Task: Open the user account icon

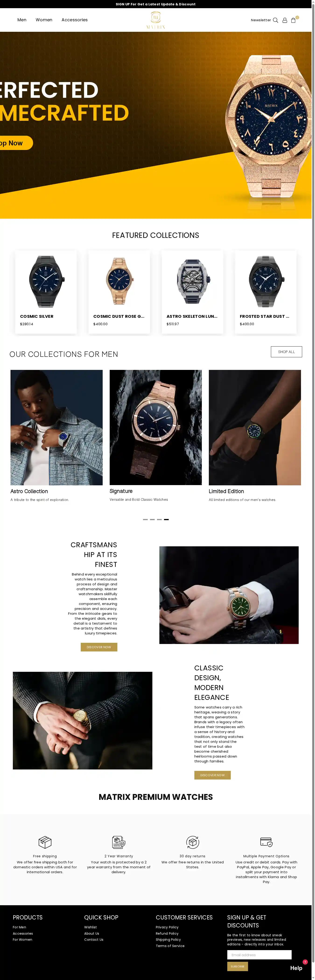Action: 285,20
